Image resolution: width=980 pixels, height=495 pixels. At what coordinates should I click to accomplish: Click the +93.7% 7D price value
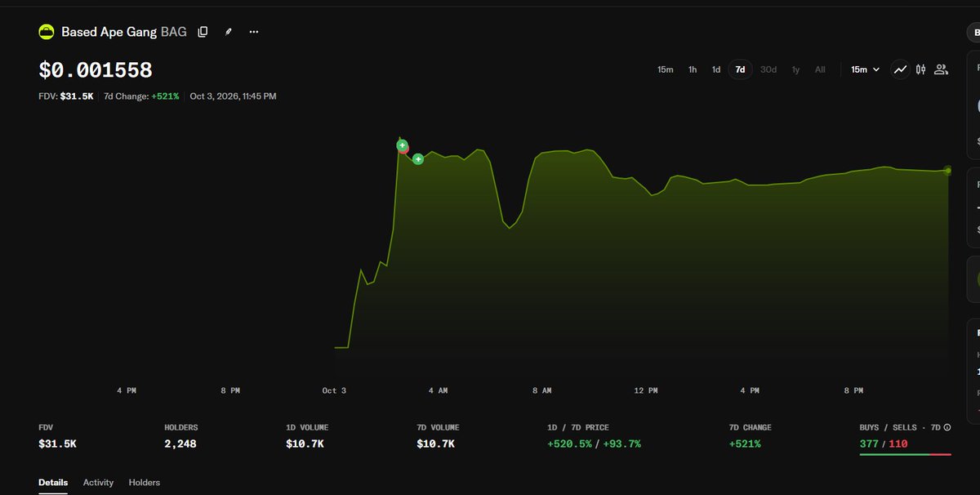point(621,444)
